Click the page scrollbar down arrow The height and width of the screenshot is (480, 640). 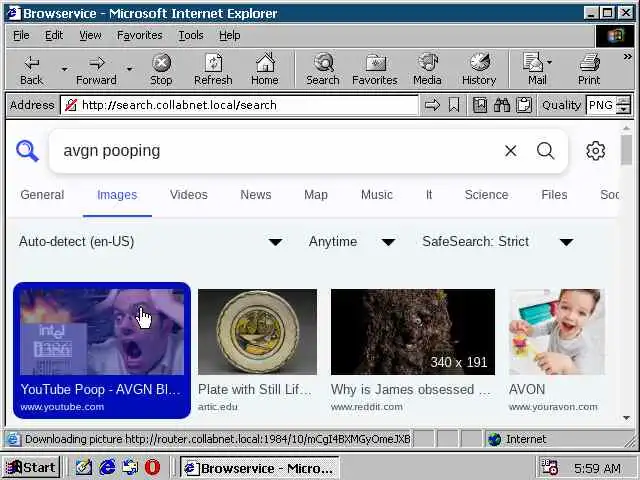[x=627, y=418]
